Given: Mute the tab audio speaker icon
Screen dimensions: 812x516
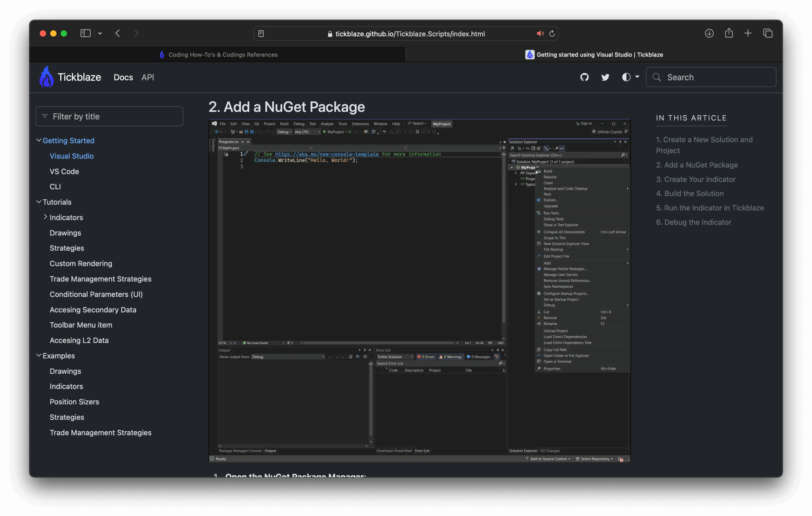Looking at the screenshot, I should [x=540, y=33].
